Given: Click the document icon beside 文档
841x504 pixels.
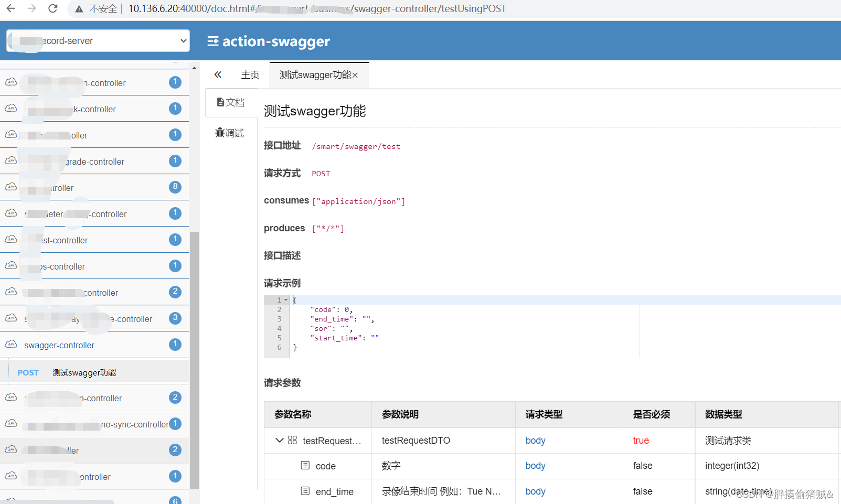Looking at the screenshot, I should tap(221, 102).
